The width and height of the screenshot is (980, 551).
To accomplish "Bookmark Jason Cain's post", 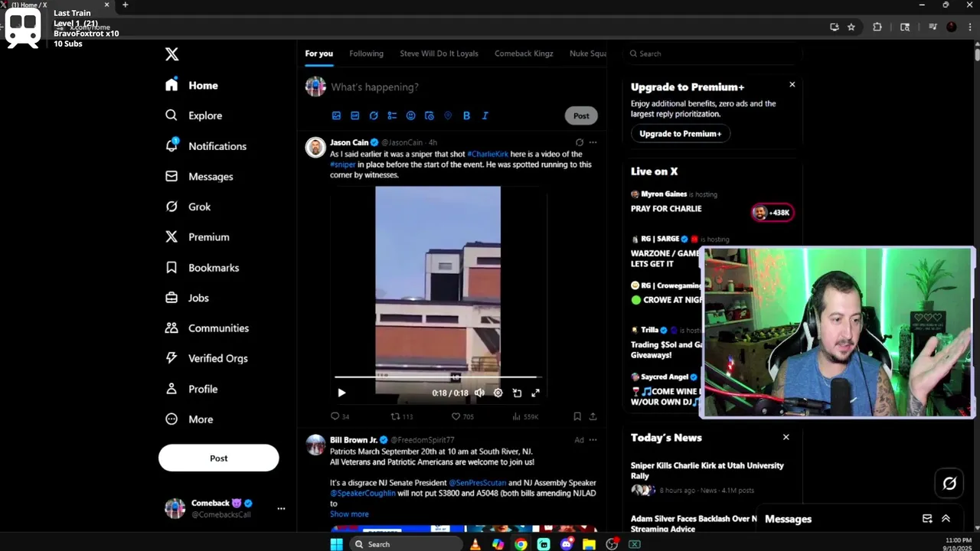I will (x=577, y=416).
